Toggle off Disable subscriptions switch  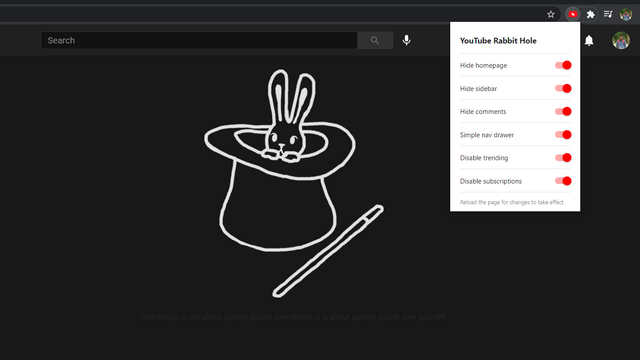(563, 181)
